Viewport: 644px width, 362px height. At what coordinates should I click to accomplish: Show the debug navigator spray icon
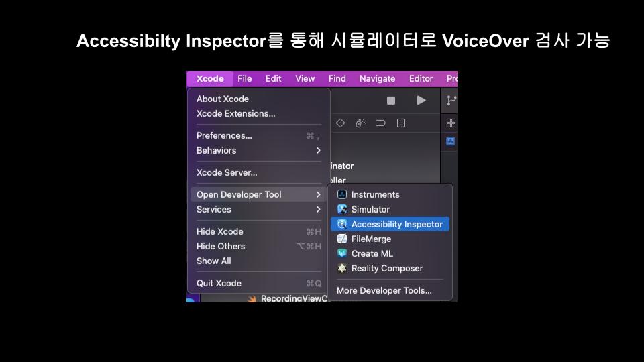(360, 123)
